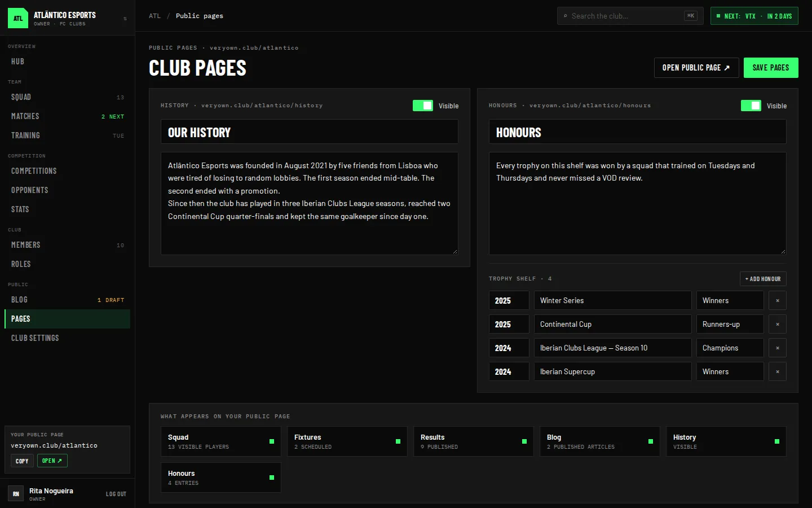Viewport: 812px width, 508px height.
Task: Delete the Iberian Clubs League honour
Action: click(x=778, y=348)
